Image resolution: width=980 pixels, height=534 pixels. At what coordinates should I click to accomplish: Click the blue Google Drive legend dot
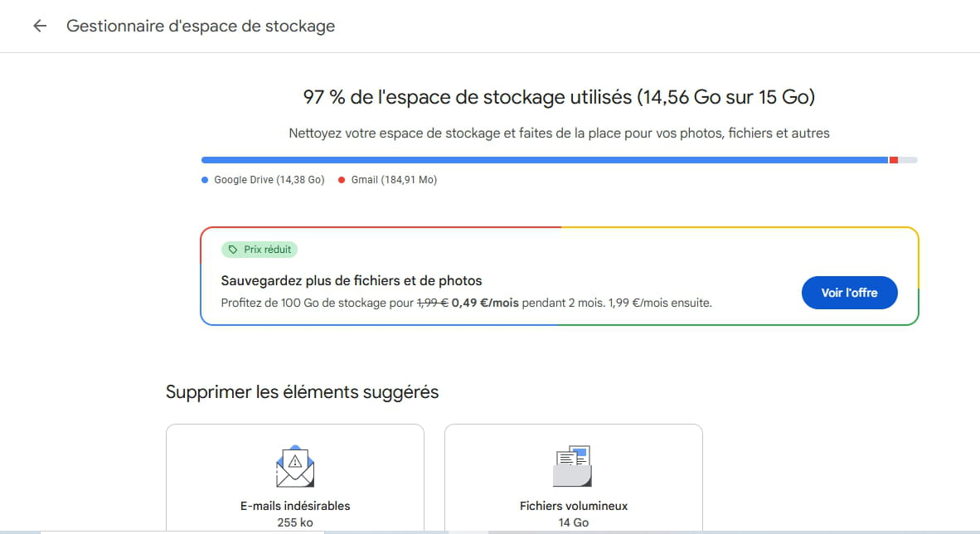pyautogui.click(x=205, y=180)
